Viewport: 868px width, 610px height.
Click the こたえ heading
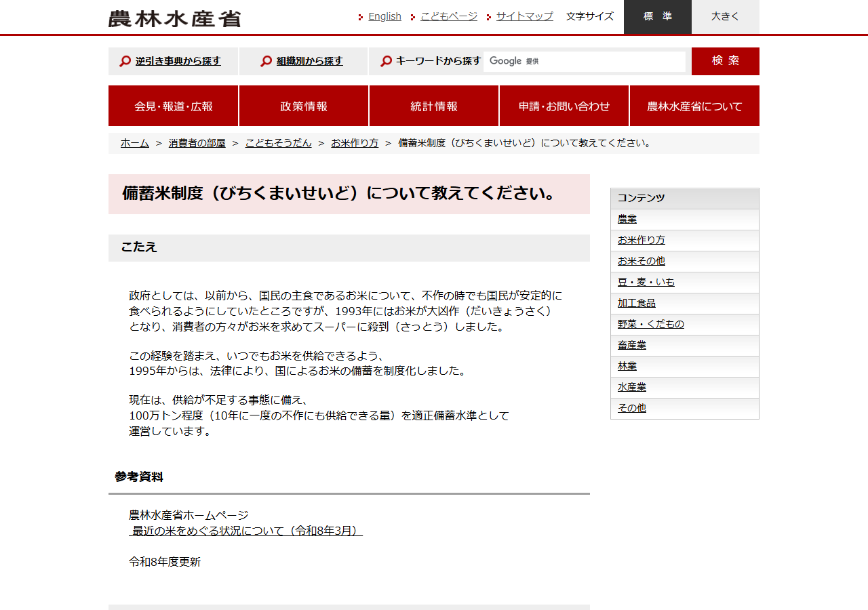point(349,248)
